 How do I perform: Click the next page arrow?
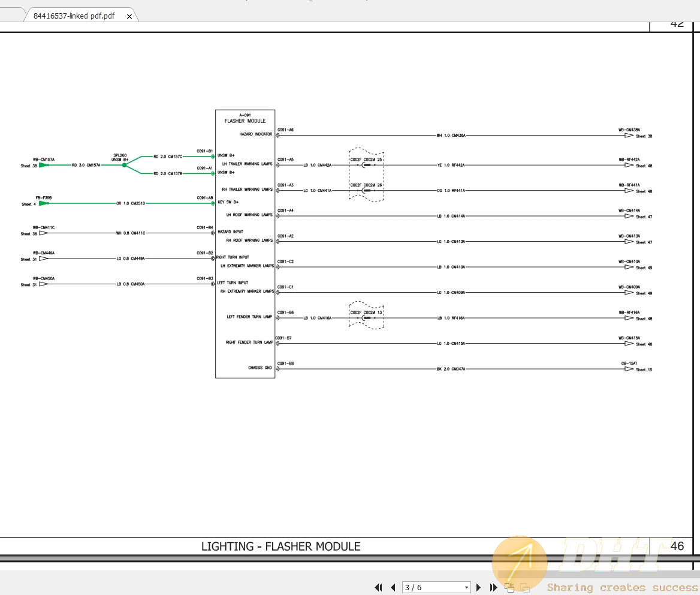click(478, 588)
